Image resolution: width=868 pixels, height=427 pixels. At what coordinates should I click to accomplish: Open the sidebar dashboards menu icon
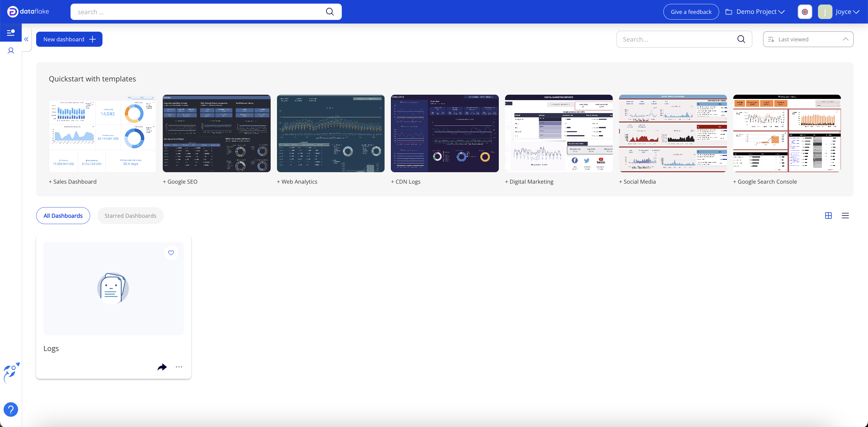[x=11, y=33]
